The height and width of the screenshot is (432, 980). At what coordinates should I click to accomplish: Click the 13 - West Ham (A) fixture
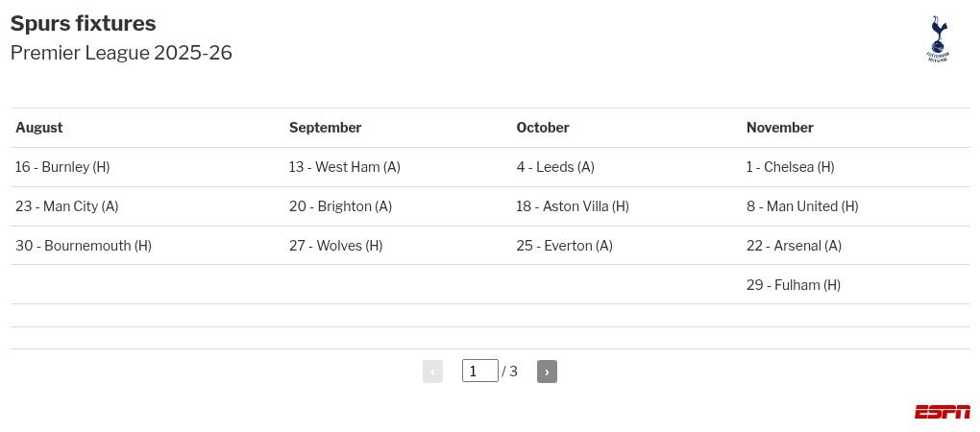pyautogui.click(x=344, y=167)
